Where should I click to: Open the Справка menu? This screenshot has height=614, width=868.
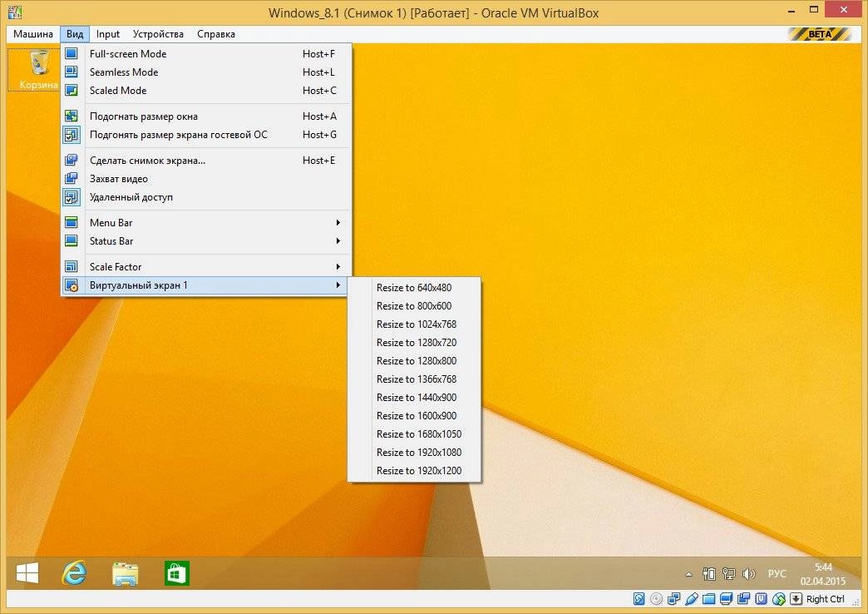(216, 34)
